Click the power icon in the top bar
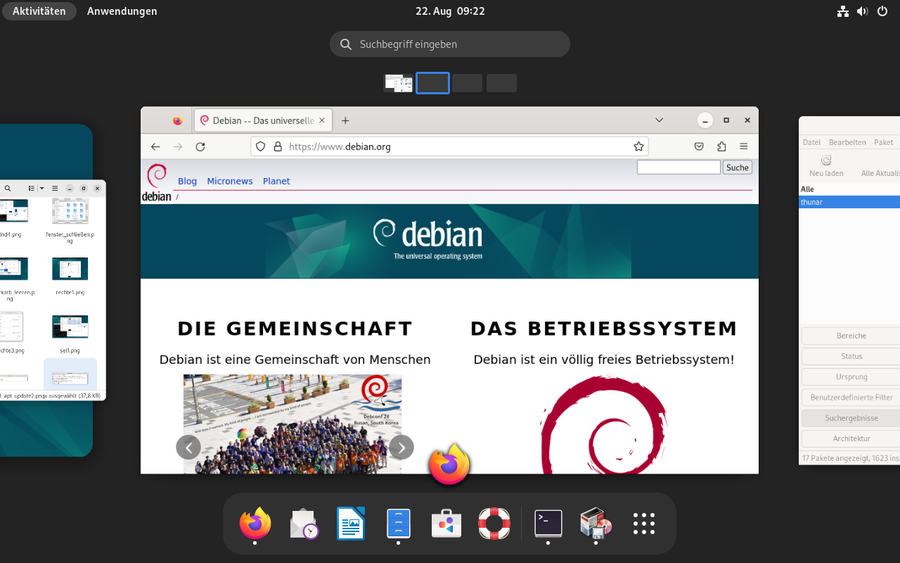Image resolution: width=900 pixels, height=563 pixels. 882,11
